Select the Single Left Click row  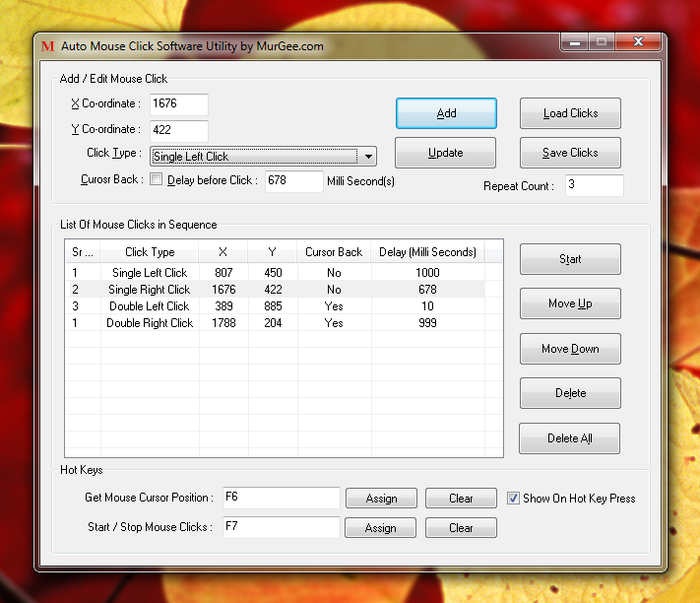coord(276,273)
